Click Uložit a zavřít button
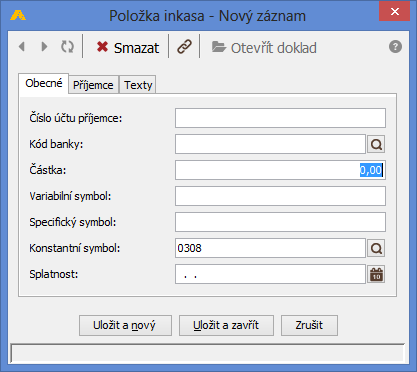The width and height of the screenshot is (417, 372). [x=226, y=325]
